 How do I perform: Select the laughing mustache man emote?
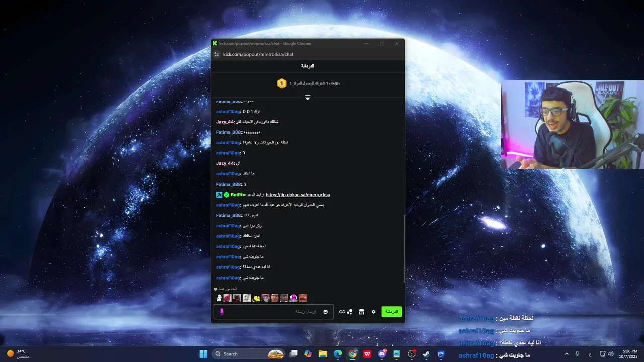[x=303, y=298]
